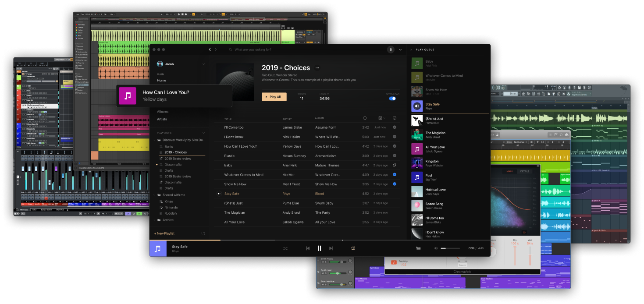Open the Xmas shared playlist
Image resolution: width=644 pixels, height=304 pixels.
click(169, 201)
